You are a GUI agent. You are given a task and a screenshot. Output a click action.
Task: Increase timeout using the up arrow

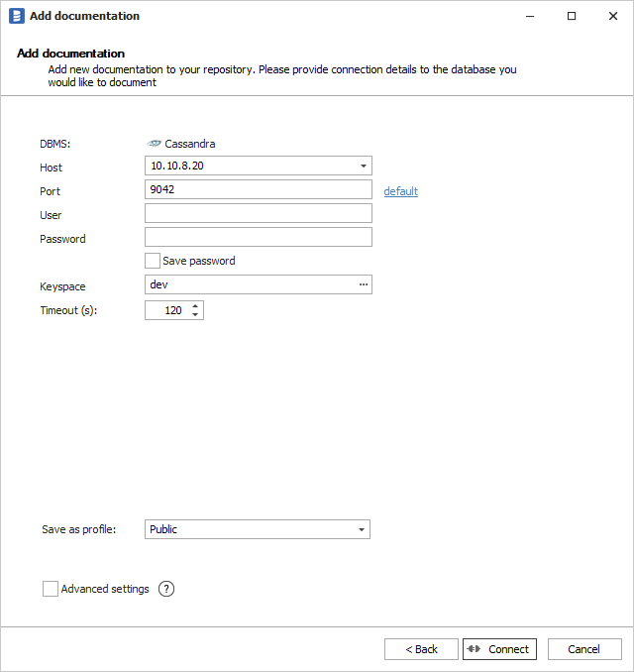click(195, 305)
